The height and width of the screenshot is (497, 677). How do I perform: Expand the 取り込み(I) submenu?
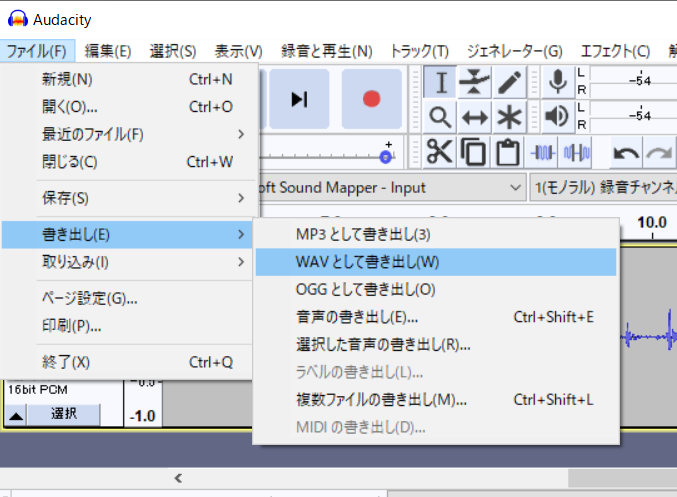click(127, 262)
